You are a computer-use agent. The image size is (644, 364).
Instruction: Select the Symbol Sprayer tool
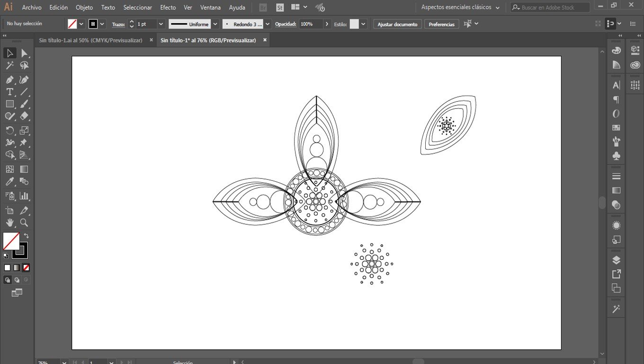(x=9, y=195)
